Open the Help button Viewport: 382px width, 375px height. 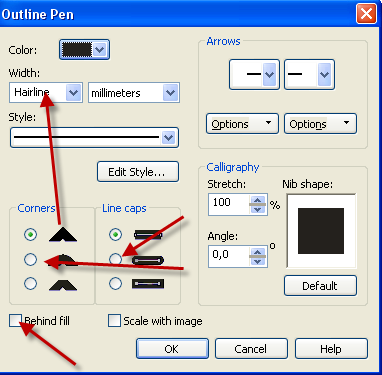(x=331, y=349)
